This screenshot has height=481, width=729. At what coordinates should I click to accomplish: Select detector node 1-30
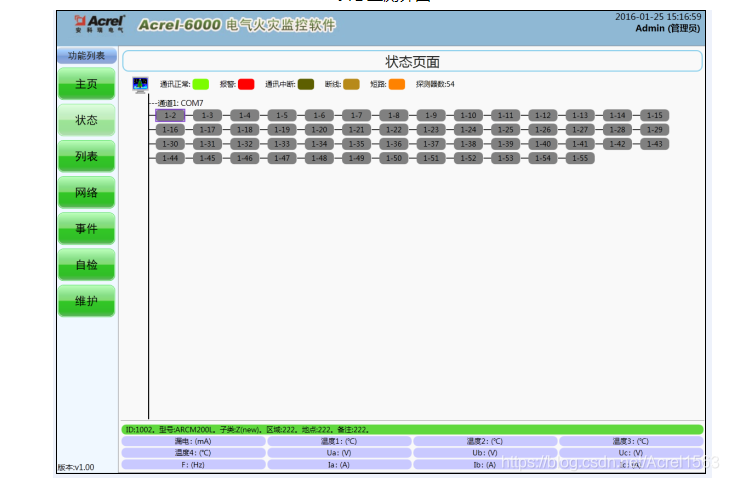tap(170, 144)
